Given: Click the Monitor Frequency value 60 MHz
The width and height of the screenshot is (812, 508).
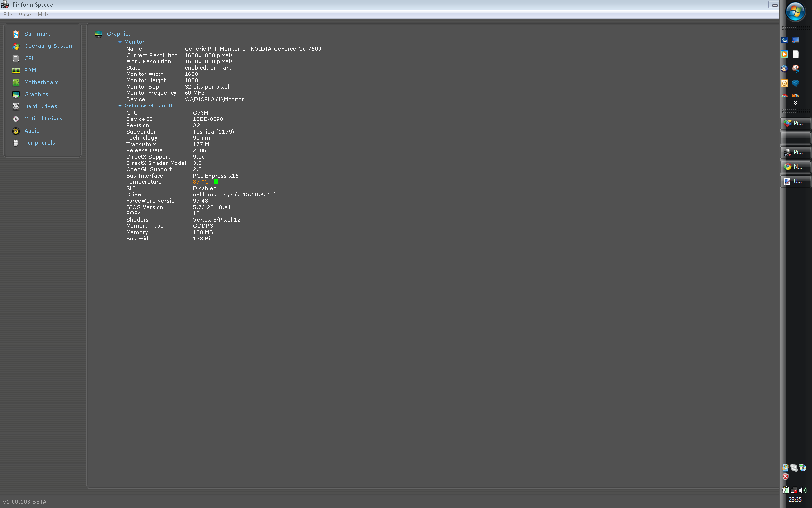Looking at the screenshot, I should click(194, 93).
